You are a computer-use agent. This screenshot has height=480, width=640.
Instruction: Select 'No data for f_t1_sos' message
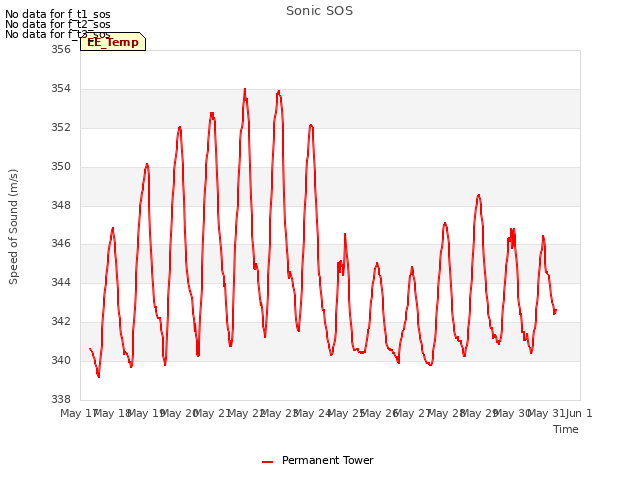[x=58, y=14]
